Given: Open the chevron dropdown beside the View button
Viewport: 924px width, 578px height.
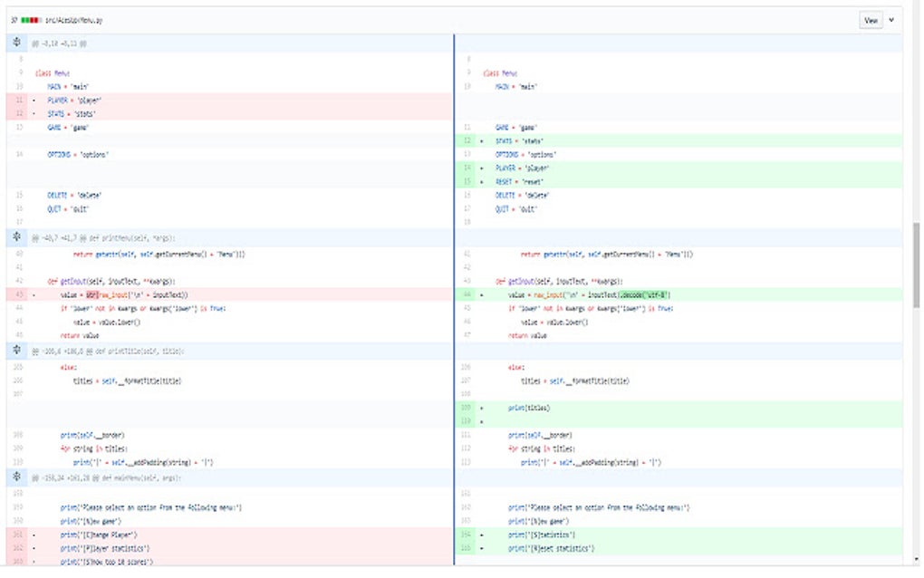Looking at the screenshot, I should (891, 19).
